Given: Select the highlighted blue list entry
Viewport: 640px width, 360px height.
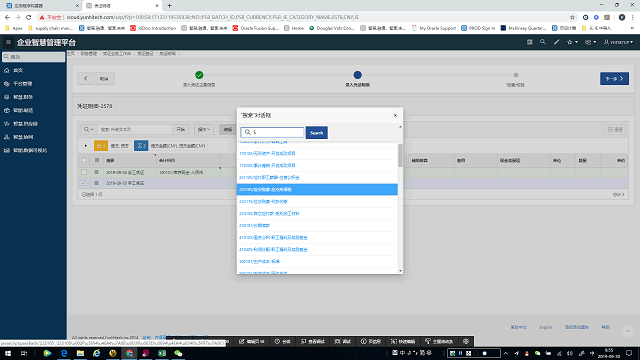Looking at the screenshot, I should [317, 189].
